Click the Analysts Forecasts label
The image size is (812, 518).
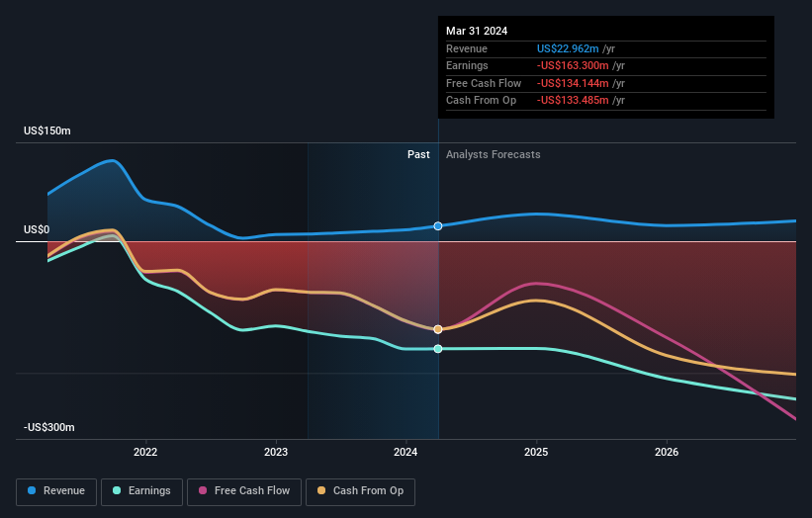point(493,154)
